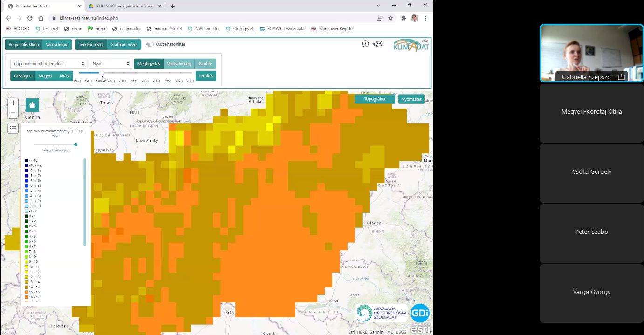Viewport: 644px width, 335px height.
Task: Select the Megfigyelés option
Action: pyautogui.click(x=149, y=64)
